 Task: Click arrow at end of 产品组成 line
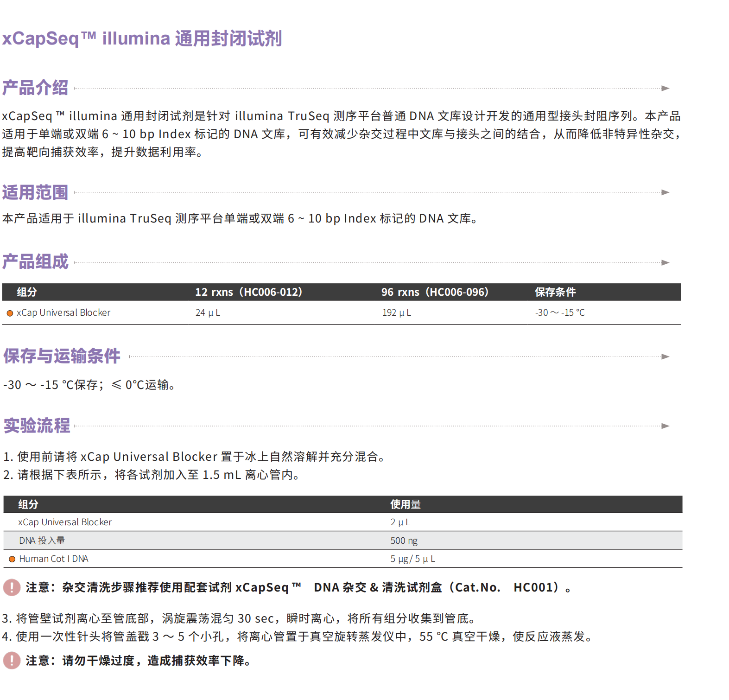coord(666,262)
